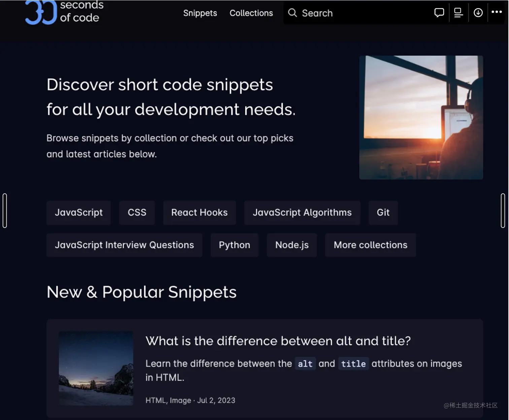
Task: Click the download arrow icon
Action: tap(478, 13)
